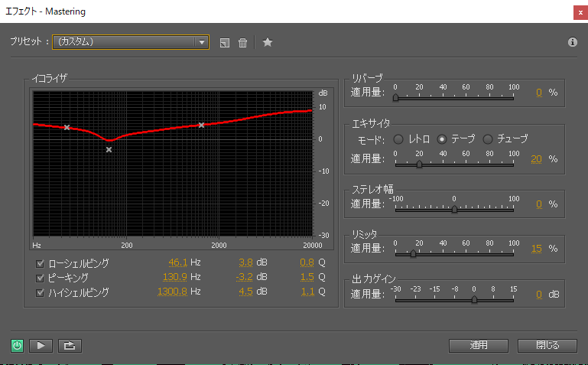
Task: Edit peaking gain -3.2 dB
Action: [244, 277]
